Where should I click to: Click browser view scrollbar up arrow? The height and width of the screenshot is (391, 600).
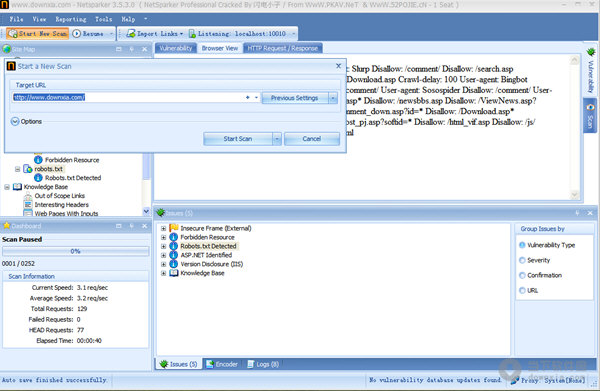(575, 60)
